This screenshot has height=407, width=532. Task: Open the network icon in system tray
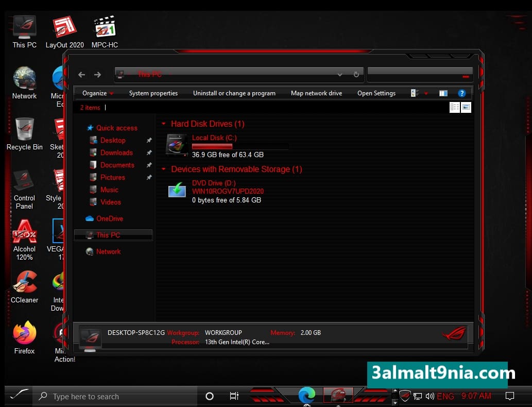point(418,396)
